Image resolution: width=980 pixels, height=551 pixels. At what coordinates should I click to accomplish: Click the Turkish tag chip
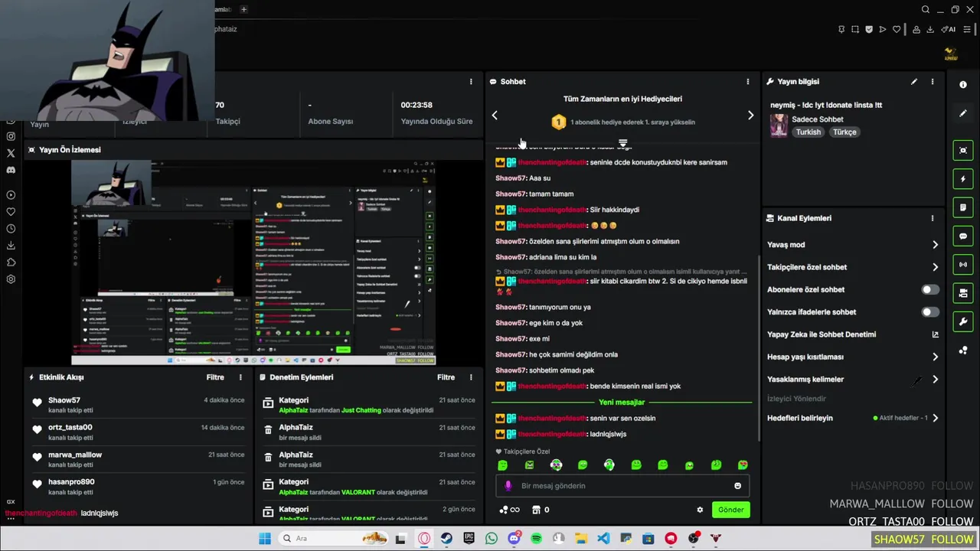click(808, 132)
